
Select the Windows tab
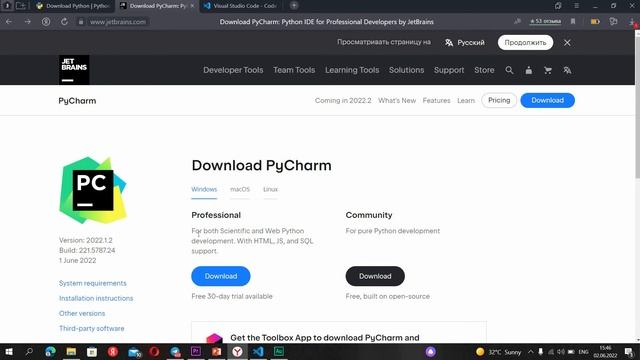[x=204, y=189]
